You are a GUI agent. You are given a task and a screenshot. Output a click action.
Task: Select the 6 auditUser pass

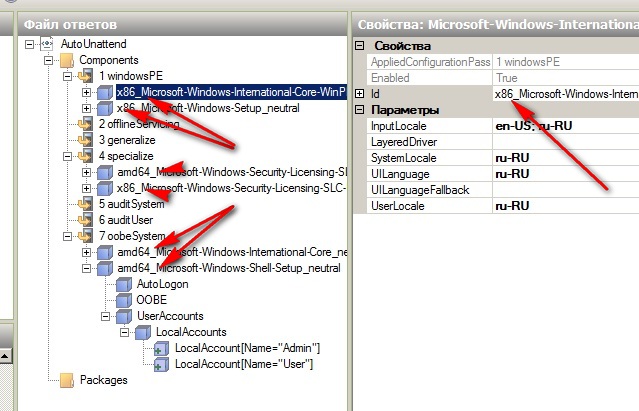click(x=126, y=220)
